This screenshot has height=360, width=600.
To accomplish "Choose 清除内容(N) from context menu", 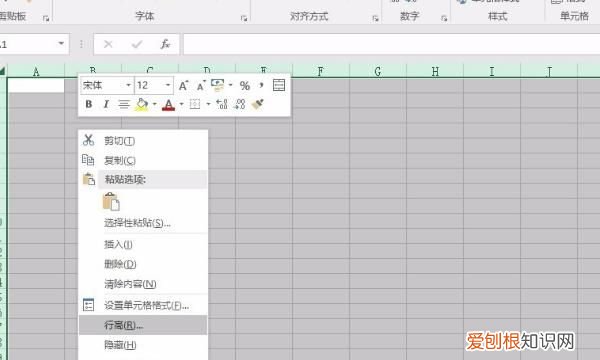I will [143, 284].
